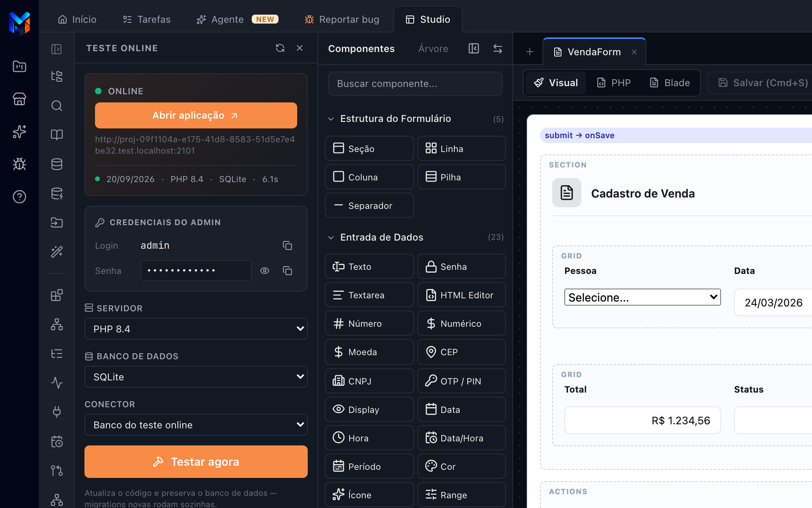The image size is (812, 508).
Task: Swap panel sides with arrows icon
Action: [x=498, y=49]
